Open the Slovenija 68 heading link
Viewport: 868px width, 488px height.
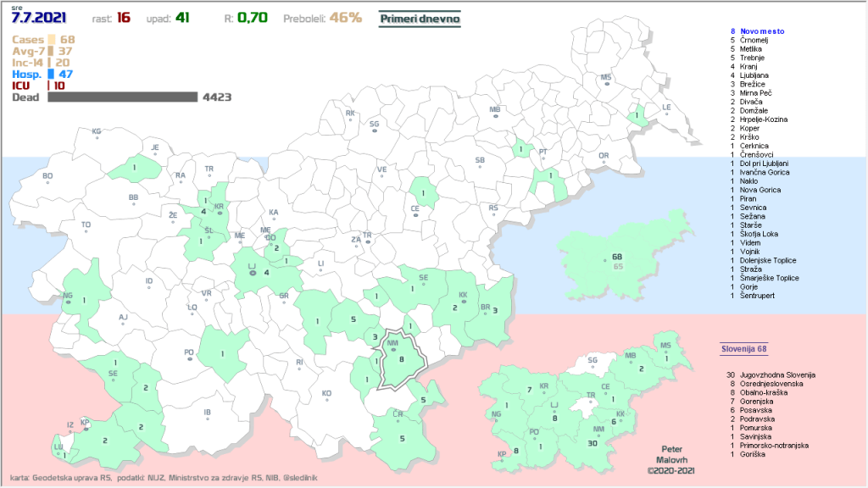click(743, 348)
